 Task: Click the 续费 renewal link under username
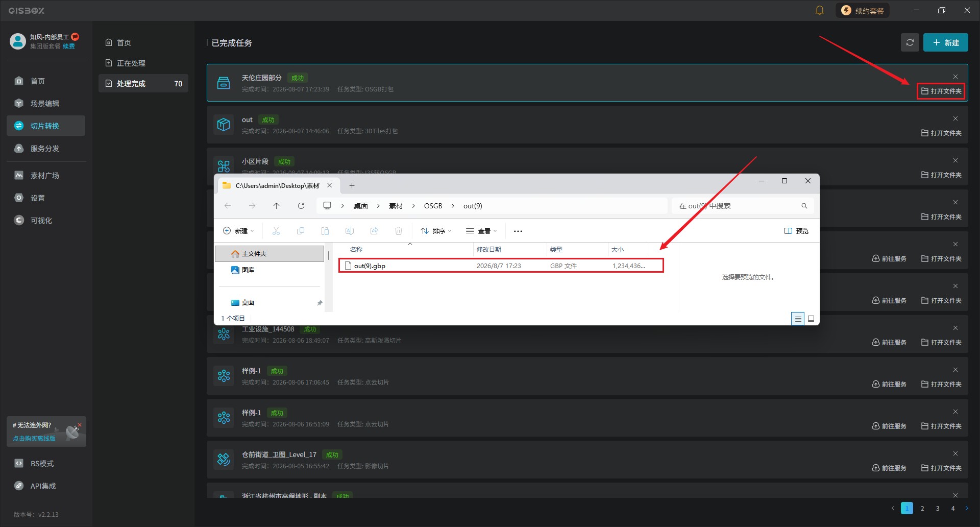pyautogui.click(x=69, y=46)
